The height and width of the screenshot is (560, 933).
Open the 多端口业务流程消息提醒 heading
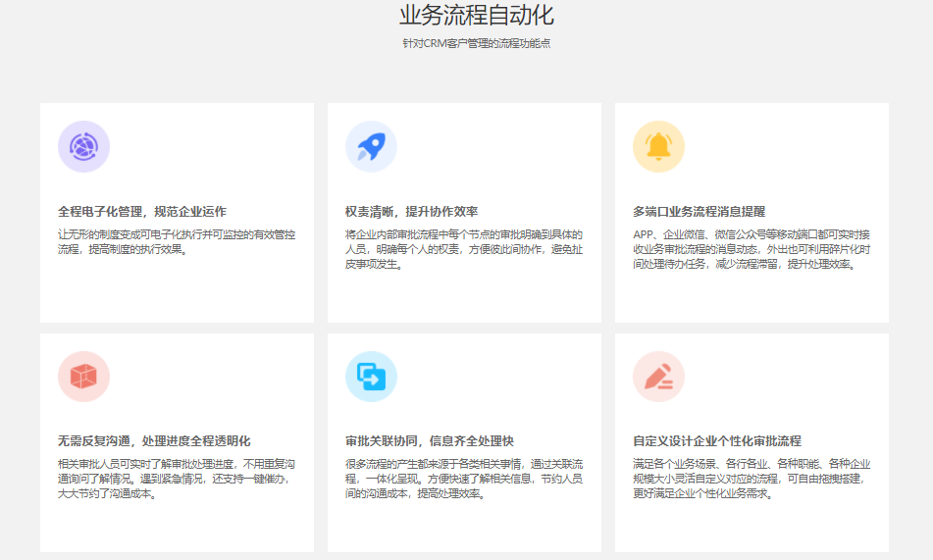[699, 212]
